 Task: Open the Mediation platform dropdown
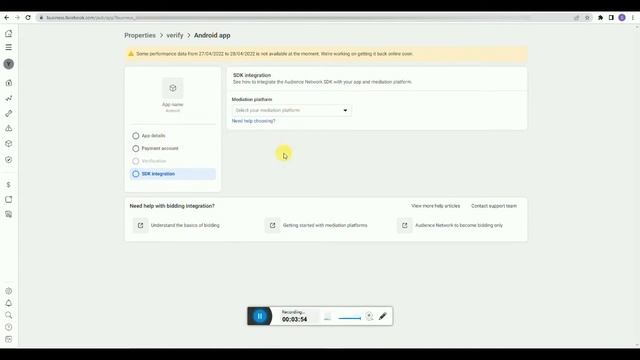click(291, 110)
